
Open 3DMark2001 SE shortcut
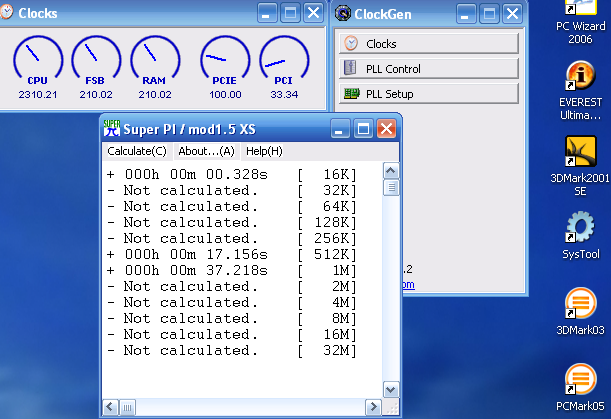580,166
